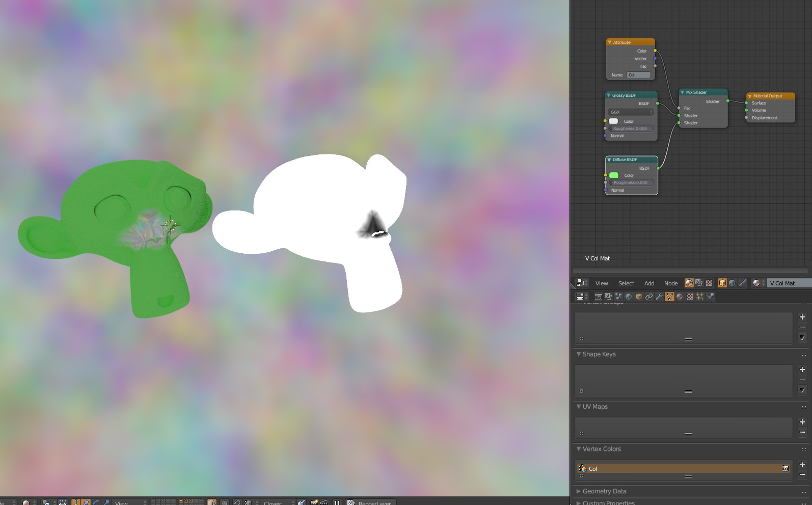Click the Glossy BSDF white color swatch
Image resolution: width=812 pixels, height=505 pixels.
(x=613, y=121)
